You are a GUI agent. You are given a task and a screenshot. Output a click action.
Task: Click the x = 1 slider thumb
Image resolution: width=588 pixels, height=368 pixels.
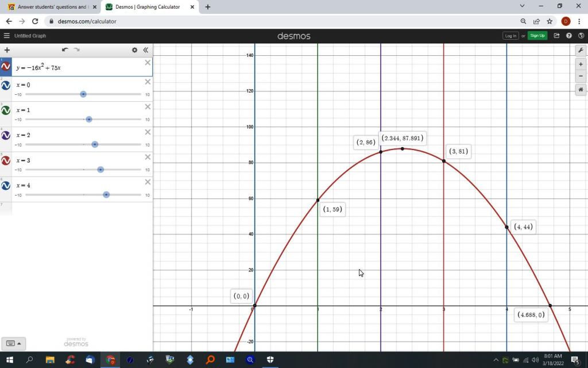click(x=89, y=120)
